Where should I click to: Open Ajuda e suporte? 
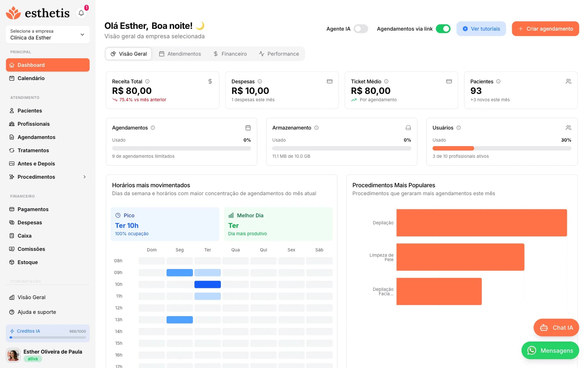48,312
